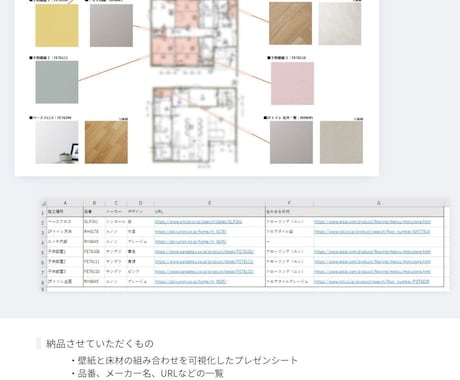
Task: Click the blue-gray wallpaper swatch
Action: click(x=57, y=82)
